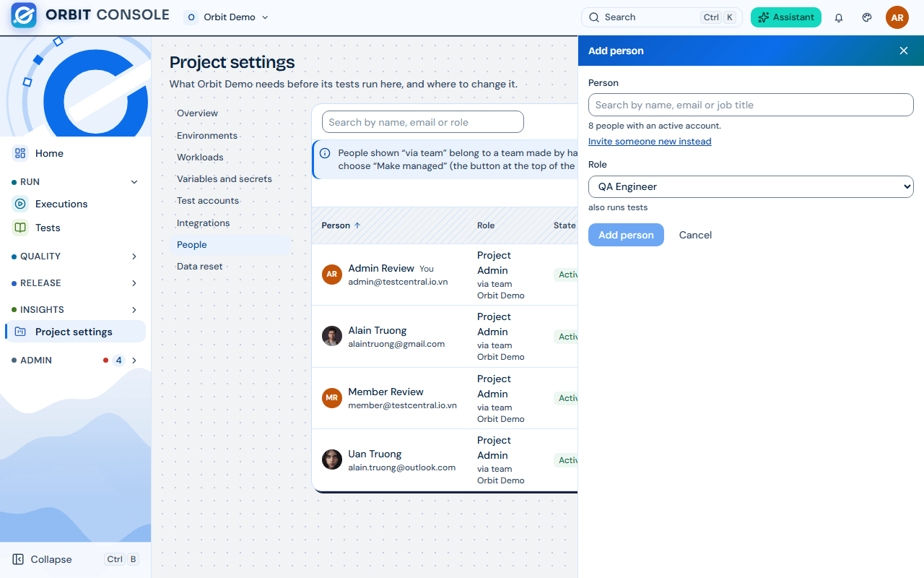
Task: Click Invite someone new instead link
Action: click(650, 142)
